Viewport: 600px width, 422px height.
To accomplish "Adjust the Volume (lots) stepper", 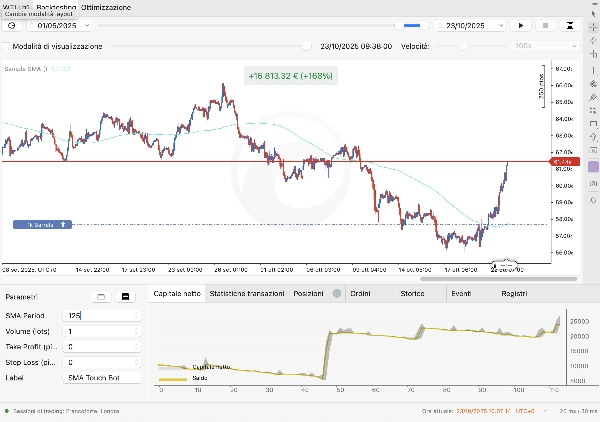I will (136, 330).
